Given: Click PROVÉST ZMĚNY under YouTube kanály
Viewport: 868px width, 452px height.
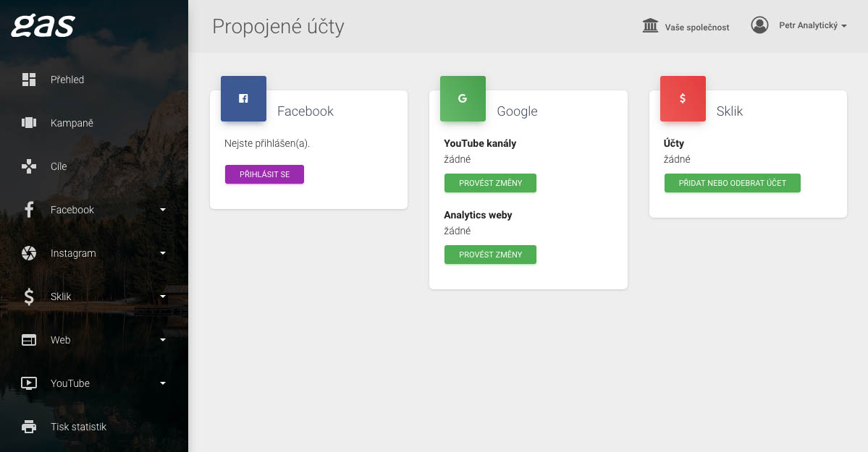Looking at the screenshot, I should pyautogui.click(x=490, y=183).
